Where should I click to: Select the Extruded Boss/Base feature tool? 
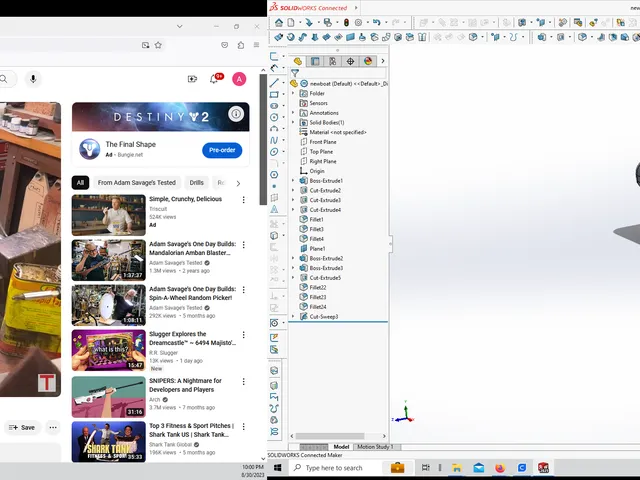(279, 37)
